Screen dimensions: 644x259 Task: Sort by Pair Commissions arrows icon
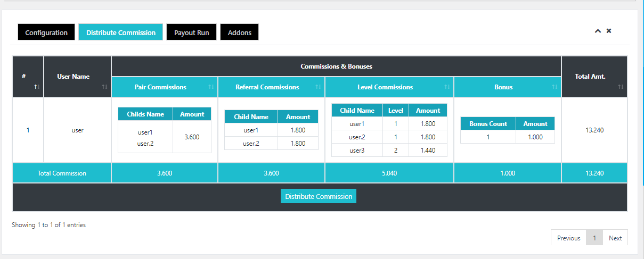(211, 87)
